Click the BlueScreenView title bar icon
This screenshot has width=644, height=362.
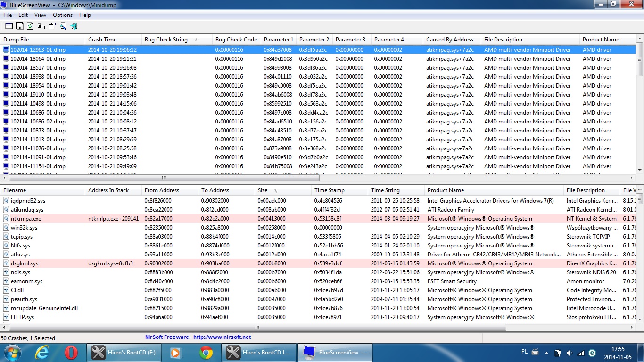click(5, 5)
